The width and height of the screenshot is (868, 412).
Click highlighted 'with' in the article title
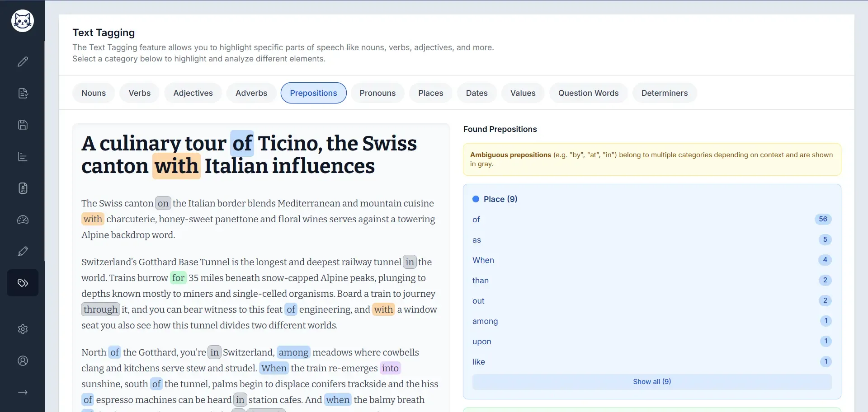pos(176,166)
